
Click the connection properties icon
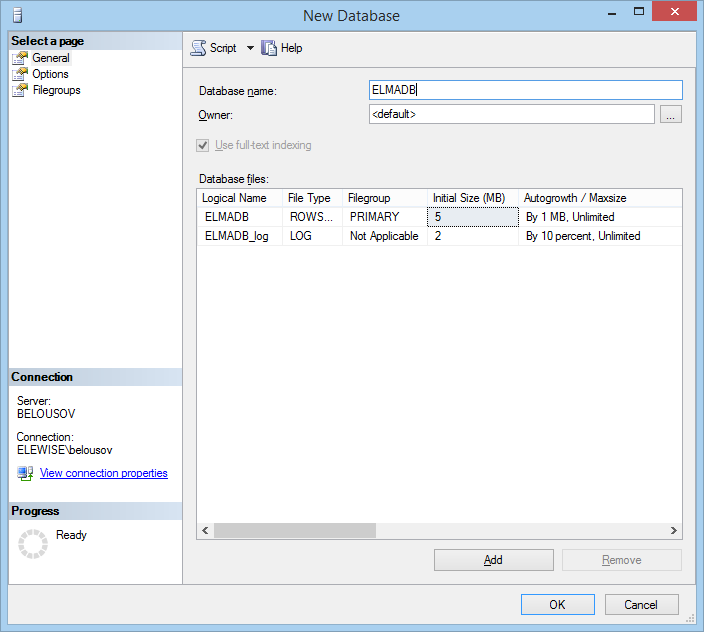(25, 473)
